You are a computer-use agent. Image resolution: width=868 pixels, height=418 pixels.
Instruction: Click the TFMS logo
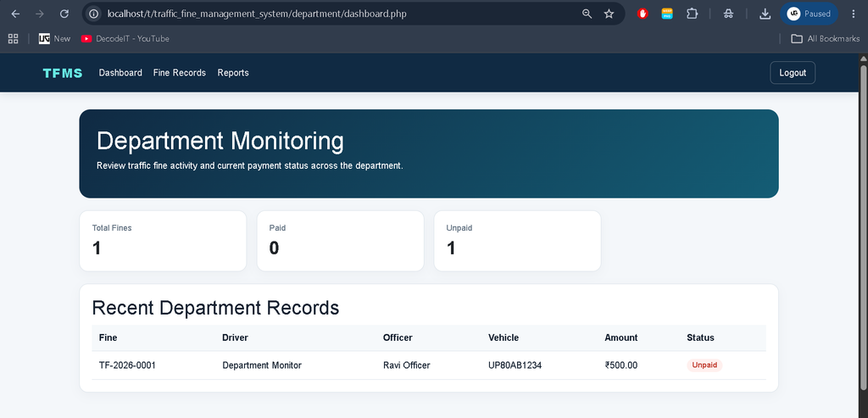(63, 73)
